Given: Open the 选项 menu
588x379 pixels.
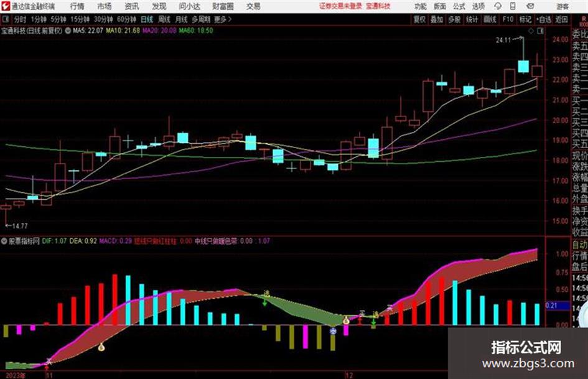Looking at the screenshot, I should click(x=478, y=6).
